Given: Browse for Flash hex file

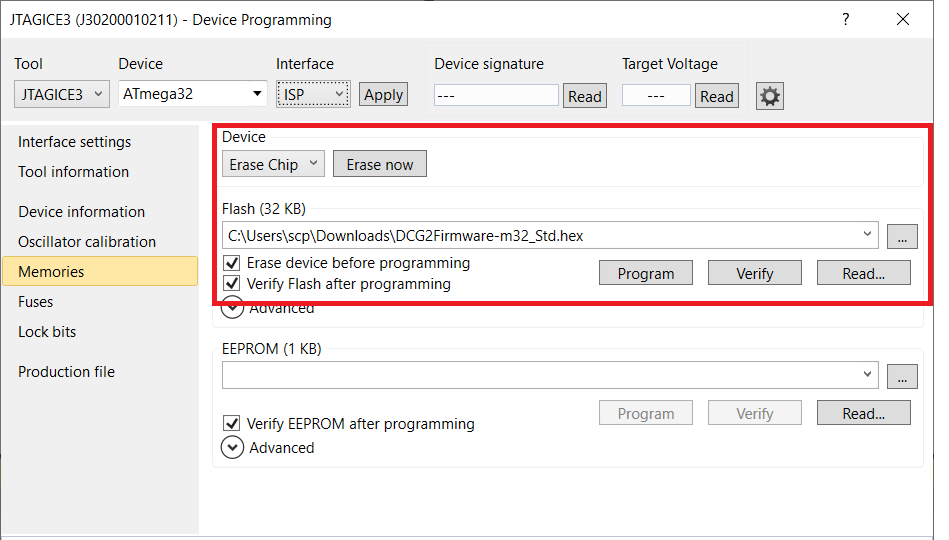Looking at the screenshot, I should click(901, 236).
